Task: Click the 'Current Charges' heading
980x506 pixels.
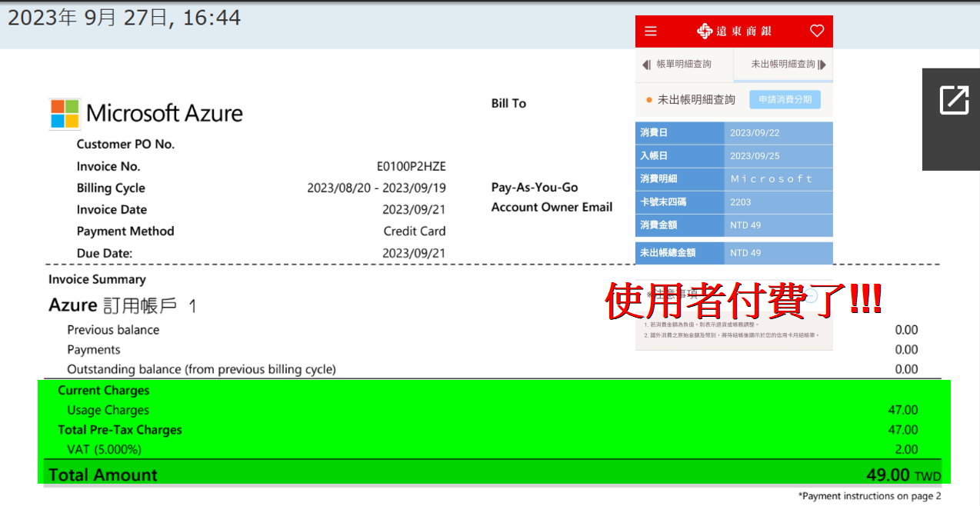Action: click(x=104, y=391)
